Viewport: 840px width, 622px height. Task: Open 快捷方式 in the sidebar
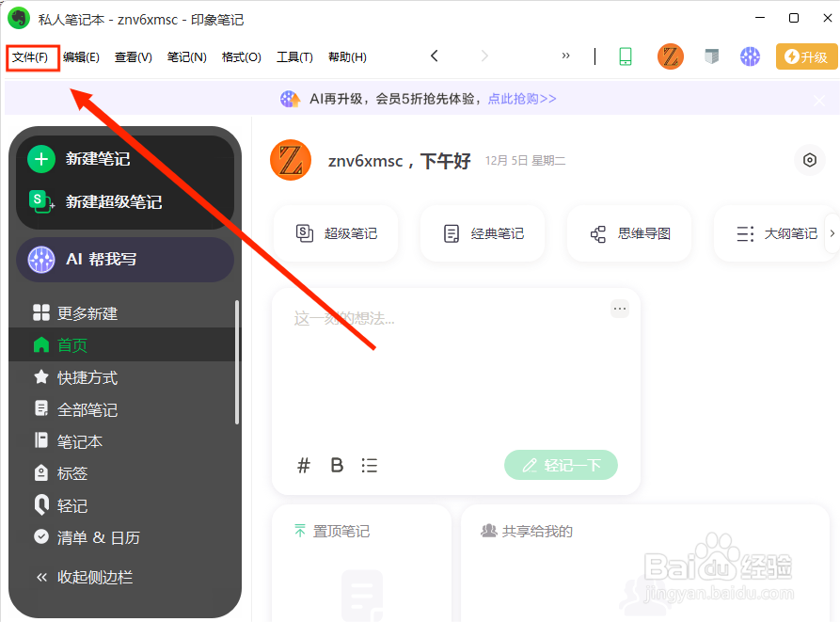tap(87, 377)
